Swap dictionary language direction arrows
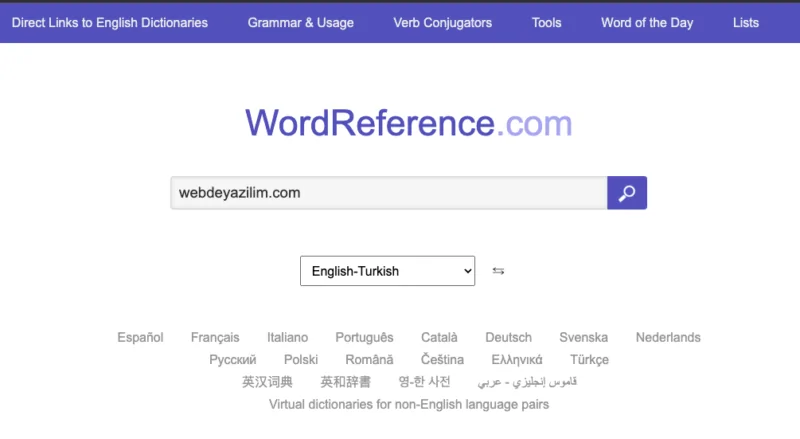800x439 pixels. click(498, 271)
